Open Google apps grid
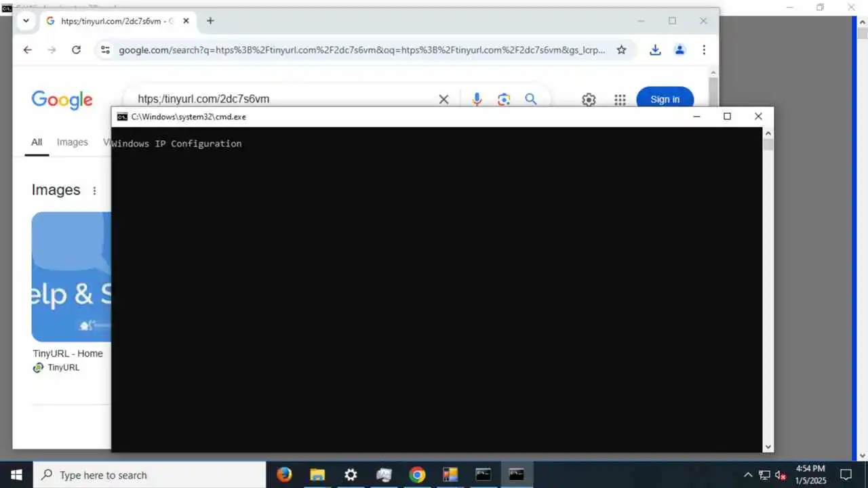The image size is (868, 488). pos(620,100)
